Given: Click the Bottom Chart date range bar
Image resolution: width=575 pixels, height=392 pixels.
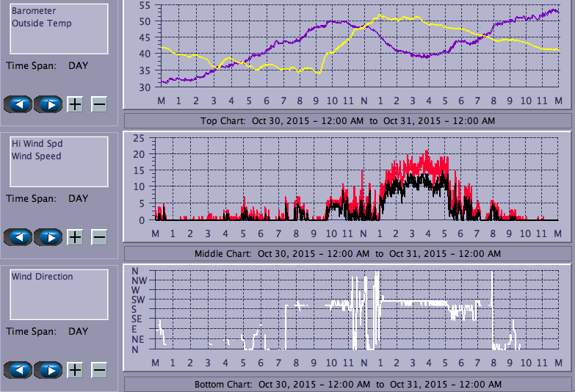Looking at the screenshot, I should (347, 384).
